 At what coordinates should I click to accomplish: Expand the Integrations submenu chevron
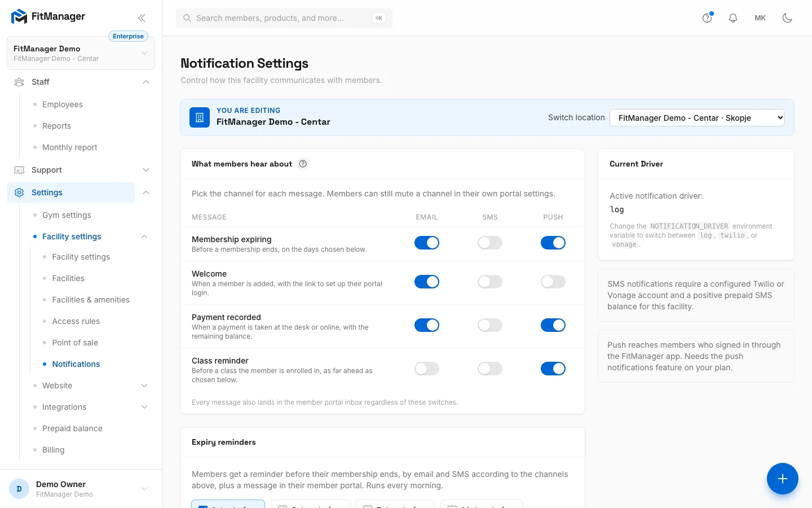click(144, 407)
